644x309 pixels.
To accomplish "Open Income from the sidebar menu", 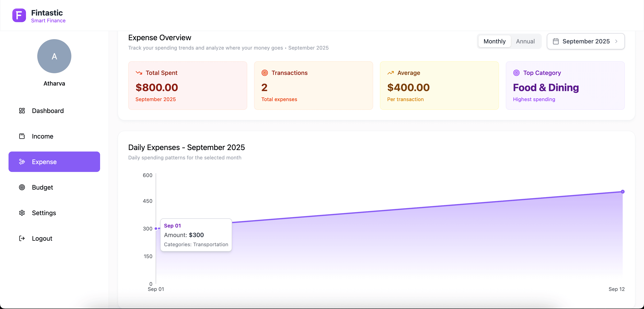I will click(43, 136).
